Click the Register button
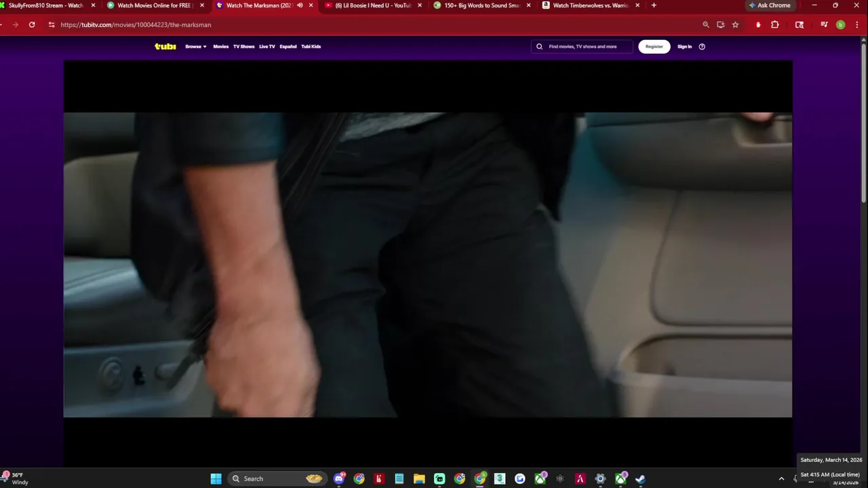The width and height of the screenshot is (868, 488). [x=654, y=46]
